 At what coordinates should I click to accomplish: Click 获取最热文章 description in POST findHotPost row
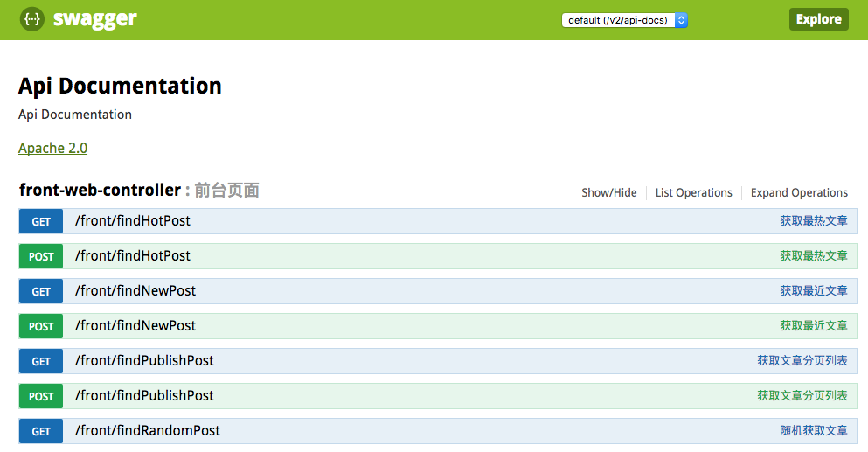(x=814, y=256)
